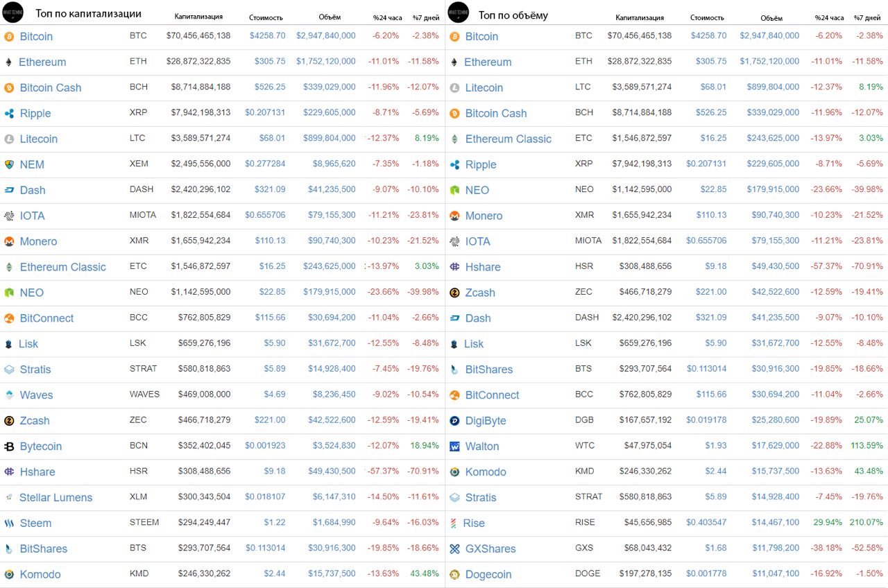Click the Stellar Lumens rocket icon
This screenshot has width=888, height=588.
(x=9, y=497)
